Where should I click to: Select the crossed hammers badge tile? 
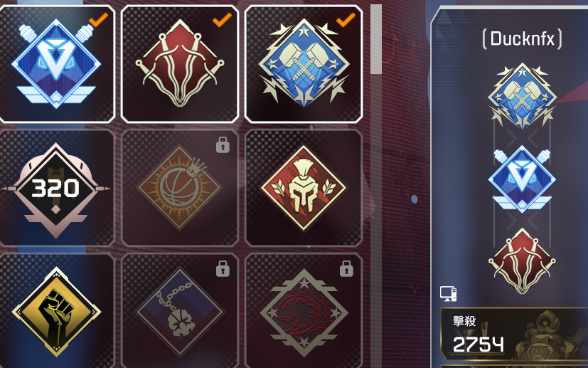point(304,64)
